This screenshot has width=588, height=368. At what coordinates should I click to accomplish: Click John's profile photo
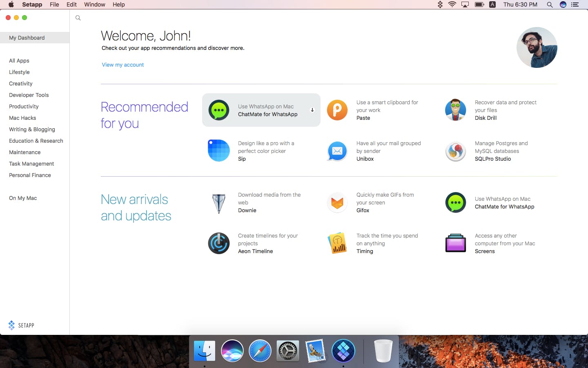(537, 47)
